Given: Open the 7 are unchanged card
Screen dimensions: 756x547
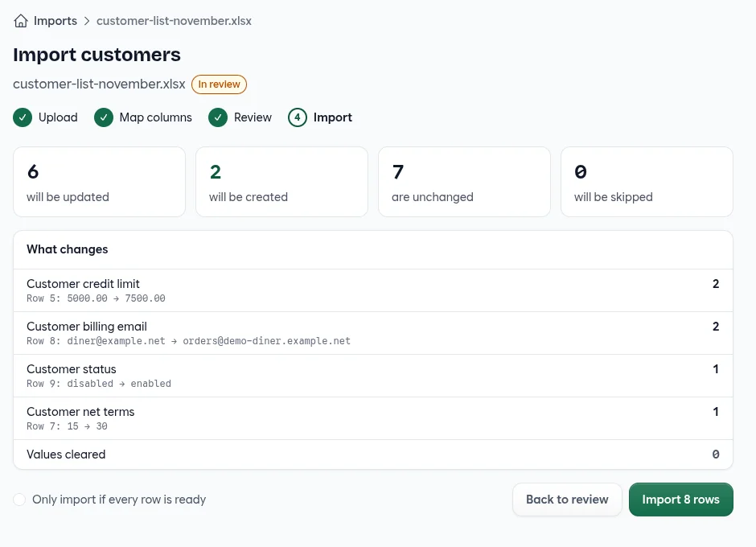Looking at the screenshot, I should (x=464, y=182).
